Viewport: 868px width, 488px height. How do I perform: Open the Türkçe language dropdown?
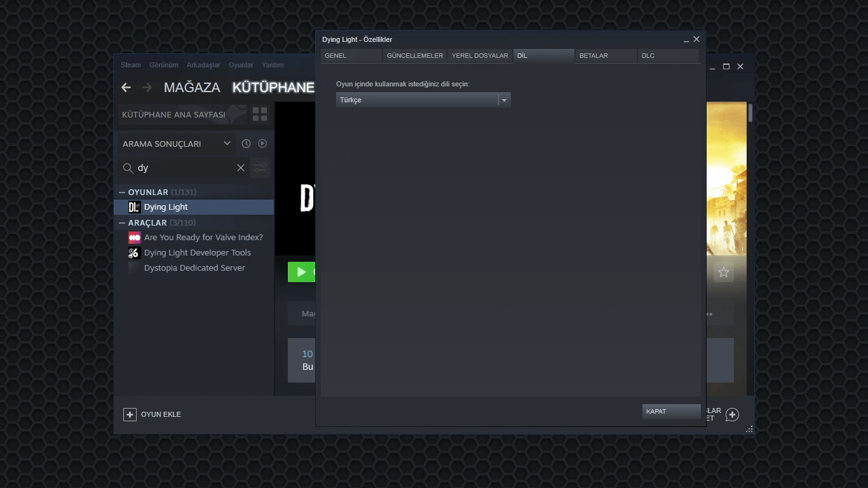point(423,100)
